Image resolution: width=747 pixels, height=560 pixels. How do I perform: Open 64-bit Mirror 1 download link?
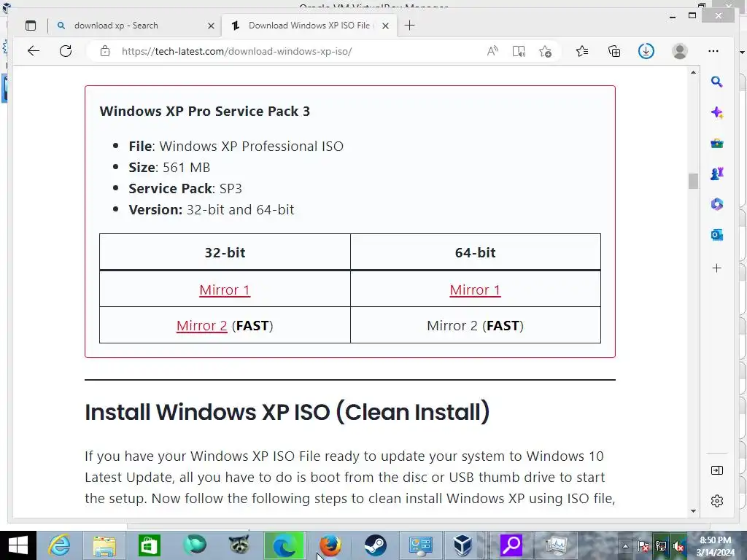(475, 289)
